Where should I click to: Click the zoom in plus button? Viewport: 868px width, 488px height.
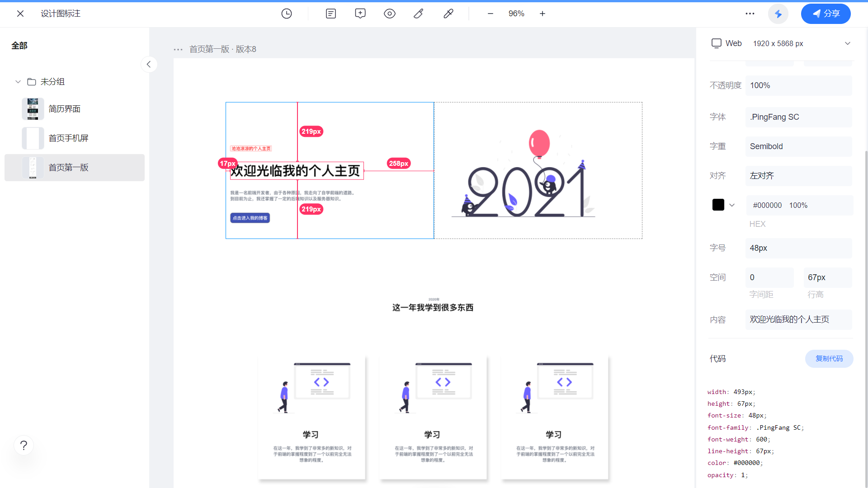tap(542, 14)
